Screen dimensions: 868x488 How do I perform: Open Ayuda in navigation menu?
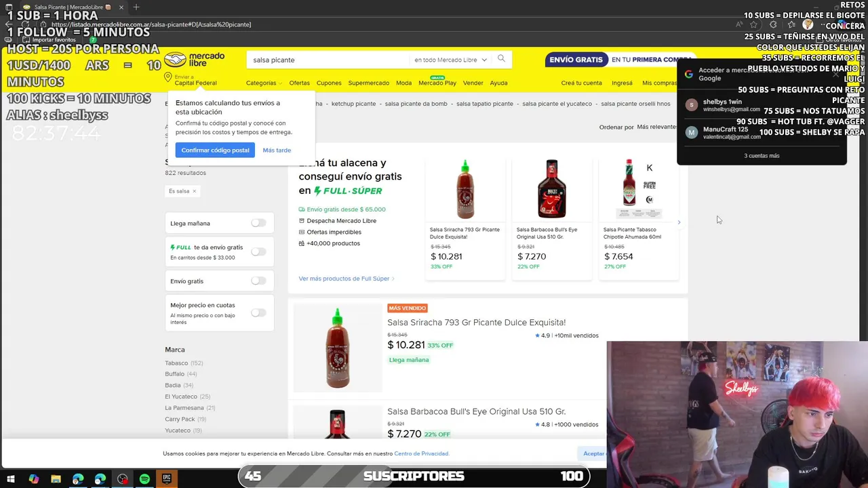tap(498, 83)
